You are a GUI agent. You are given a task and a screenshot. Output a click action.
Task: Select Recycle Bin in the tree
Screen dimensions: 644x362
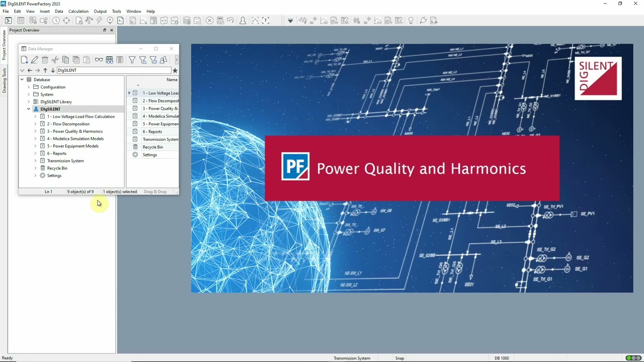(57, 168)
